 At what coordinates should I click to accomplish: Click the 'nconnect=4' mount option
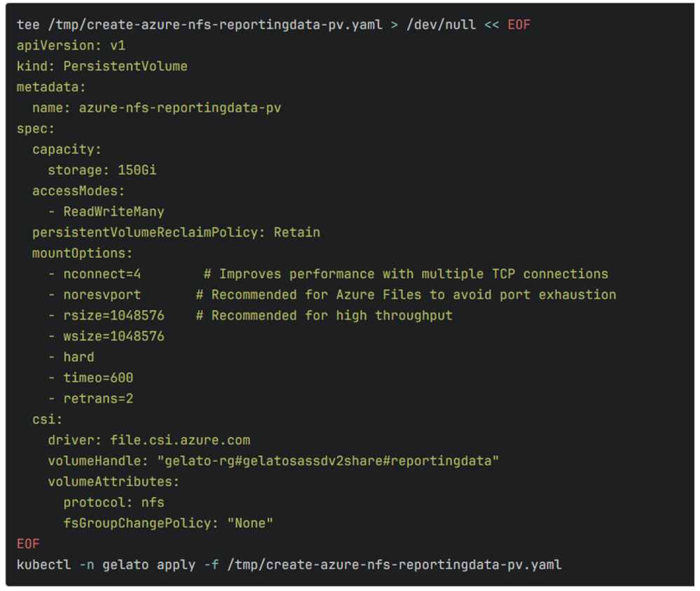tap(102, 274)
